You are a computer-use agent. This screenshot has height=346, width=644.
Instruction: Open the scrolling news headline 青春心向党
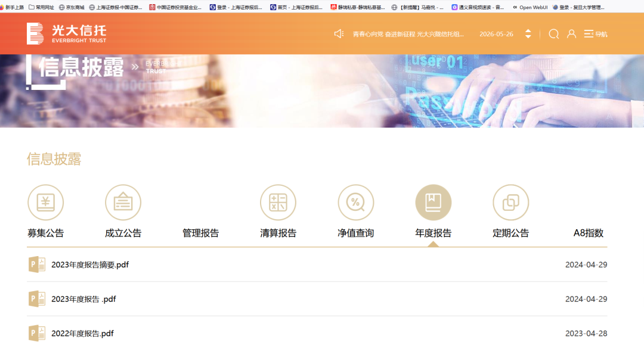[408, 34]
